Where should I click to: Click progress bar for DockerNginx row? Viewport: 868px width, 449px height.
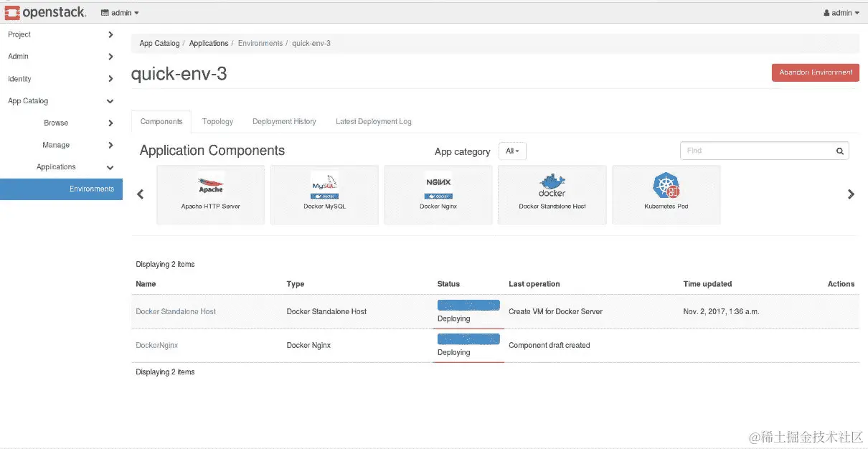tap(468, 339)
